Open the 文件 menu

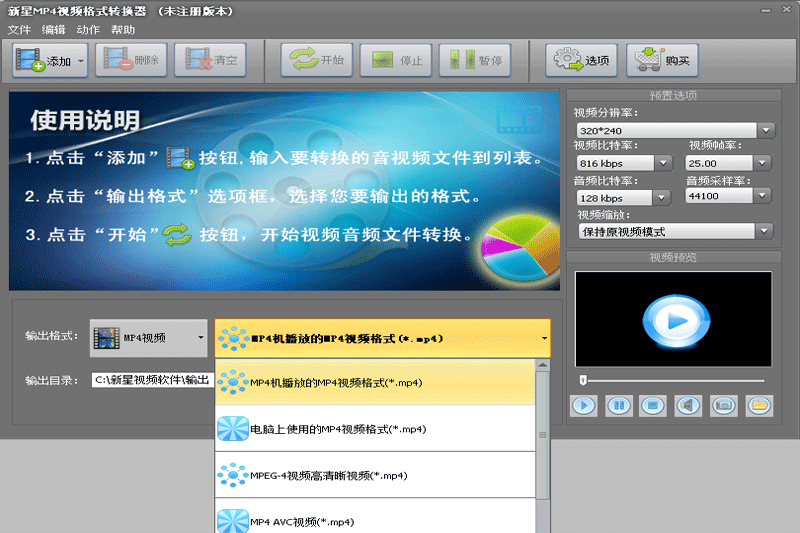click(19, 30)
